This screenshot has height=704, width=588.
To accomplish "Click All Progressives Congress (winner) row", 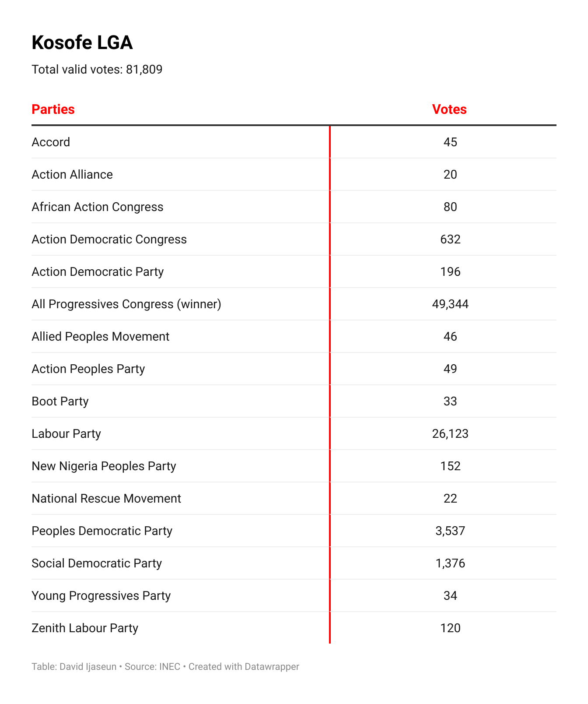I will pos(126,304).
